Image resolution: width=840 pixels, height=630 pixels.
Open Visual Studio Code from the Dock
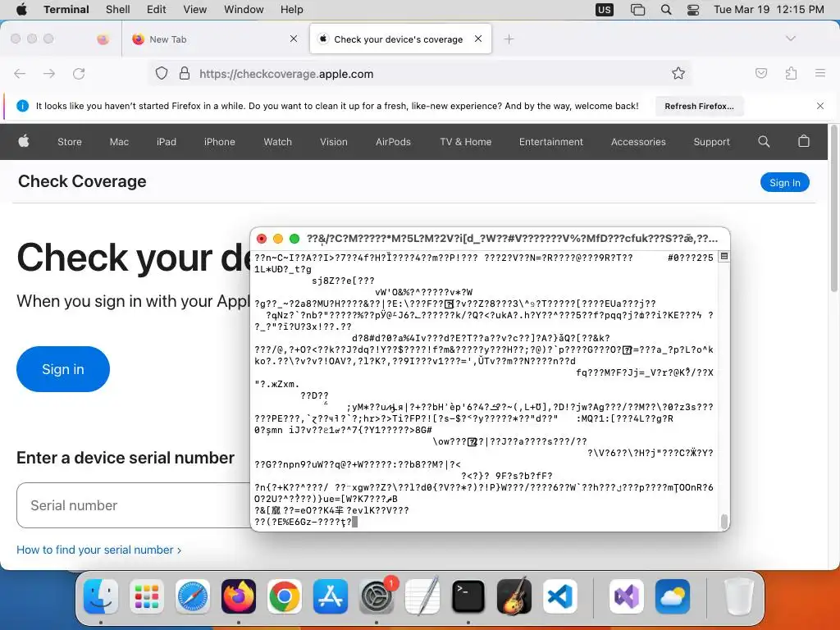coord(560,596)
